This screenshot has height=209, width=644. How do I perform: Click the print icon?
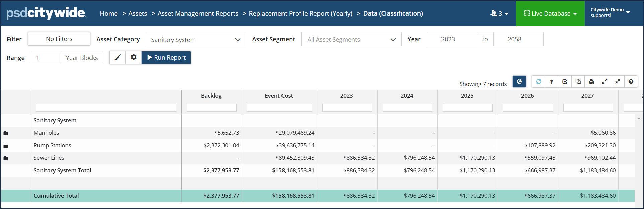point(591,82)
